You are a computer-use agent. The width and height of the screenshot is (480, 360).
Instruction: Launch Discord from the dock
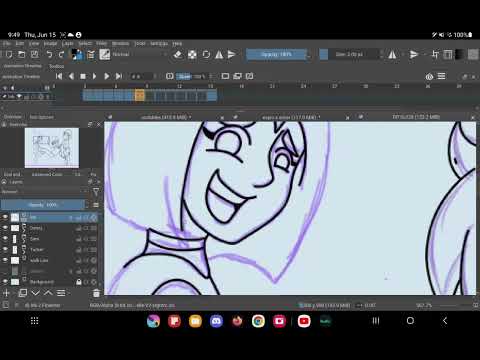point(216,321)
